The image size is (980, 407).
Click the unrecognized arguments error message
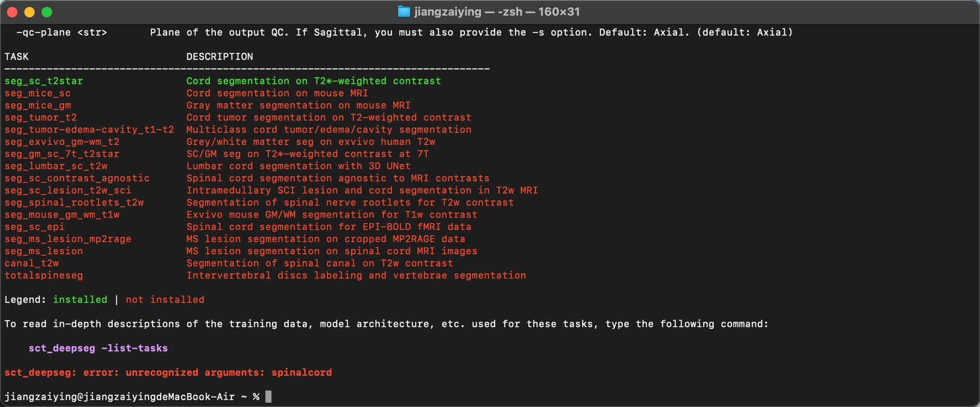pyautogui.click(x=168, y=373)
